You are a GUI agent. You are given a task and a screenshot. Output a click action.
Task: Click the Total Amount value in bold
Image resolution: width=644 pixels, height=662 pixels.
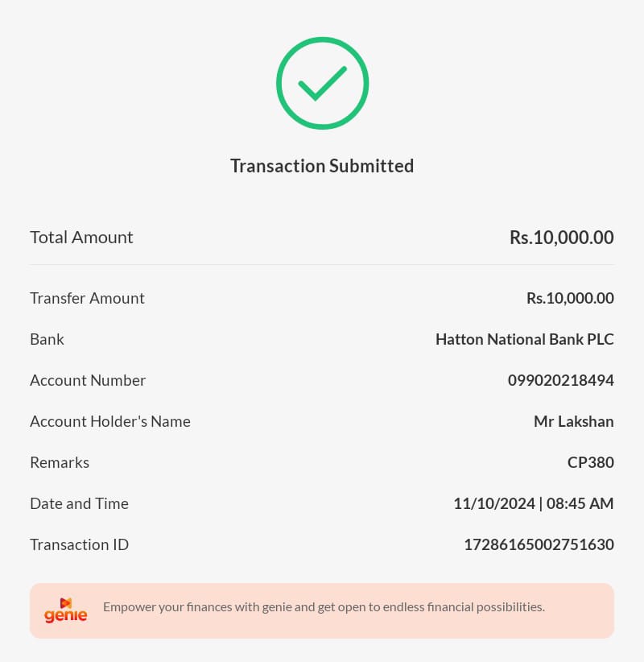pyautogui.click(x=561, y=238)
